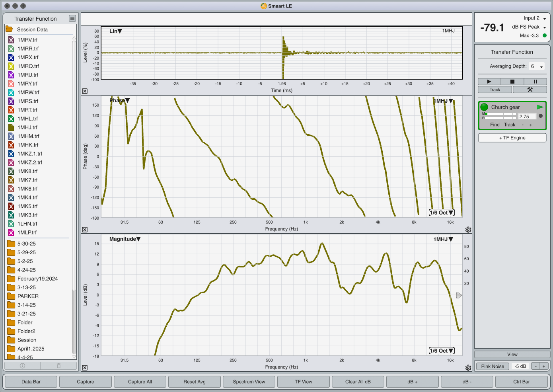Close the Phase graph pane

pos(85,230)
